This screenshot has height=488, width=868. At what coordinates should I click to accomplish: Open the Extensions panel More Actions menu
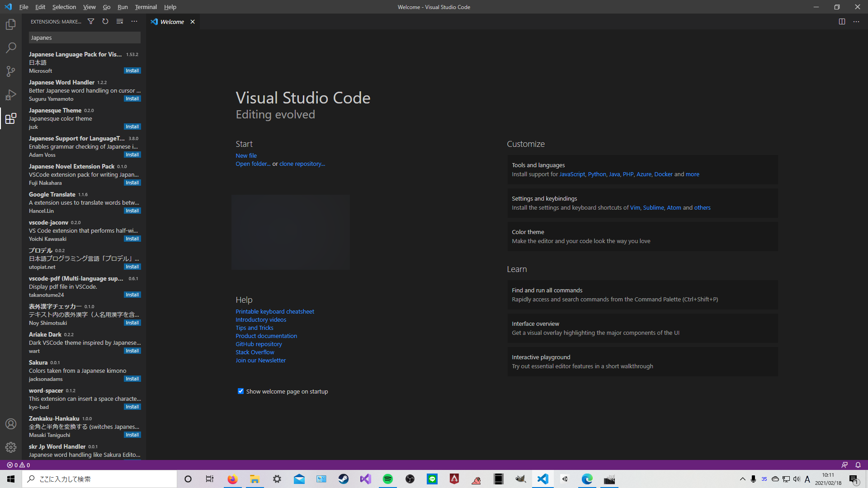[x=134, y=21]
